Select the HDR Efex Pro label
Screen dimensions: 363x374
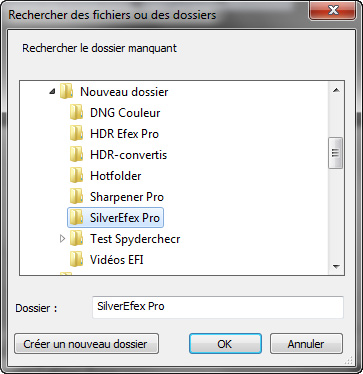tap(124, 134)
